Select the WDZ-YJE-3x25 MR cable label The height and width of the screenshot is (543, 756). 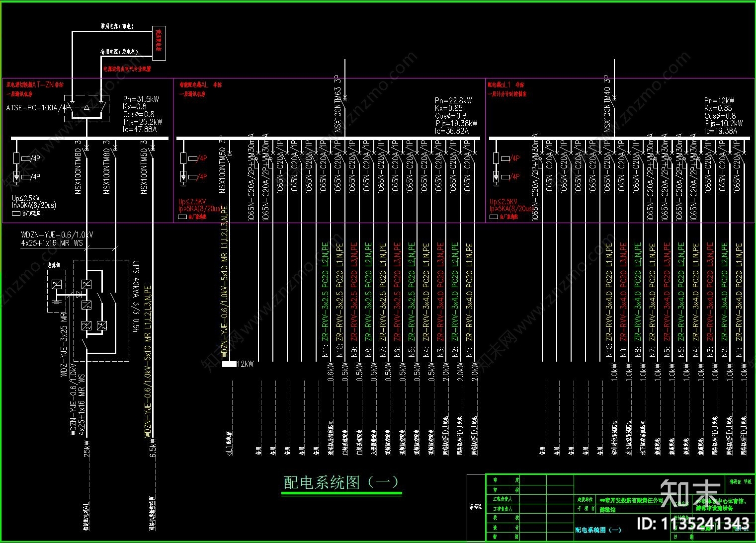[x=64, y=344]
